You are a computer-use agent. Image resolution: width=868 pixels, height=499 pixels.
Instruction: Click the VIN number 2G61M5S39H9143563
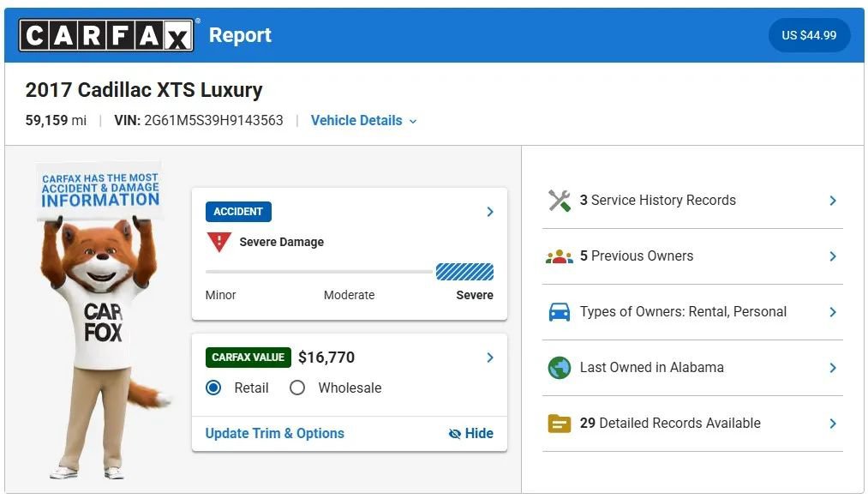(x=213, y=120)
